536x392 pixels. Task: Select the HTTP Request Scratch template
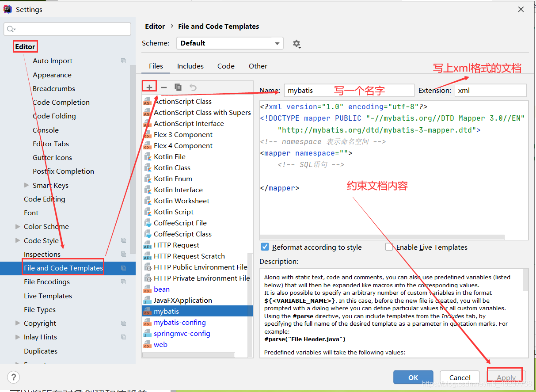(x=189, y=256)
